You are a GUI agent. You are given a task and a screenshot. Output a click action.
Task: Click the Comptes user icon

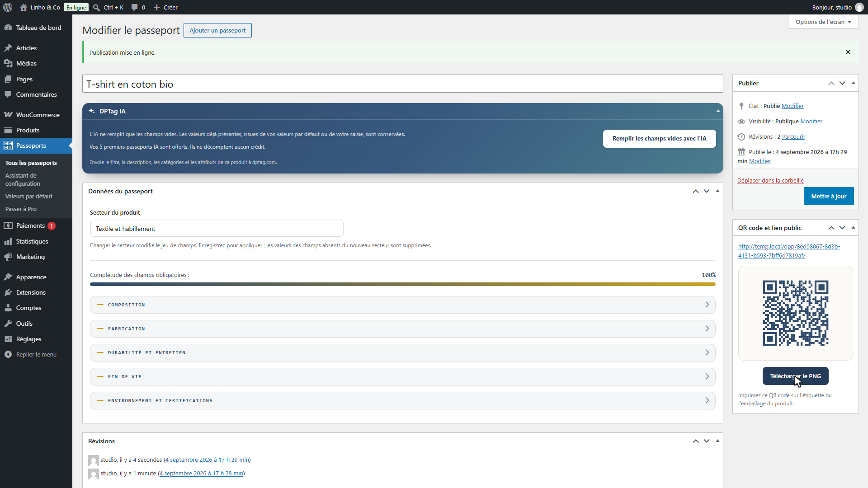tap(8, 308)
